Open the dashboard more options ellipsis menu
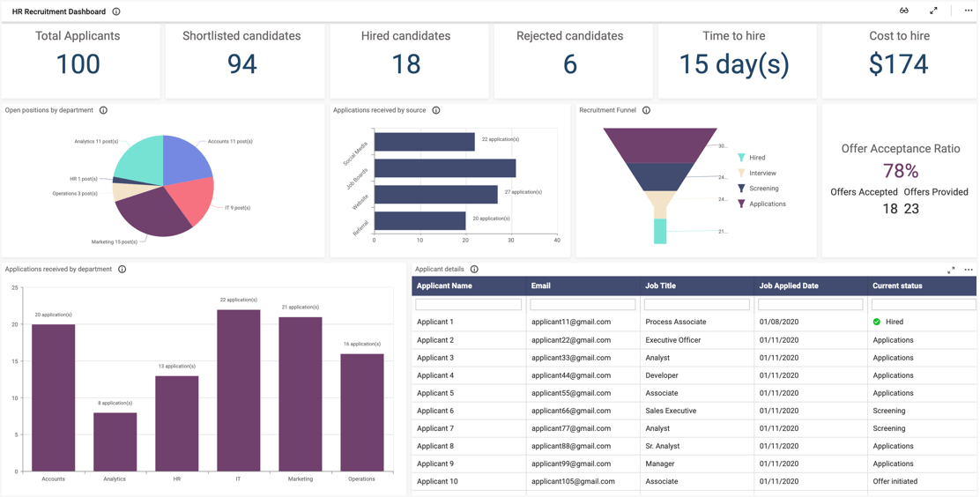 pyautogui.click(x=968, y=11)
